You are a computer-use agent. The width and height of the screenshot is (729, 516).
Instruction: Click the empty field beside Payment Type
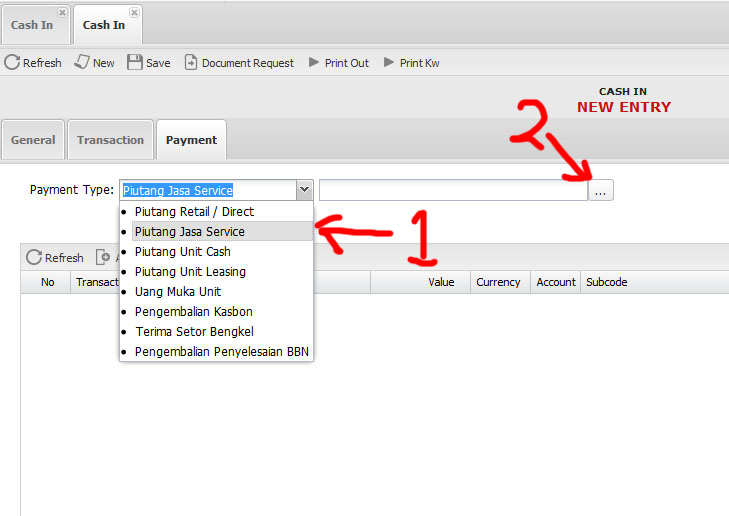point(452,190)
